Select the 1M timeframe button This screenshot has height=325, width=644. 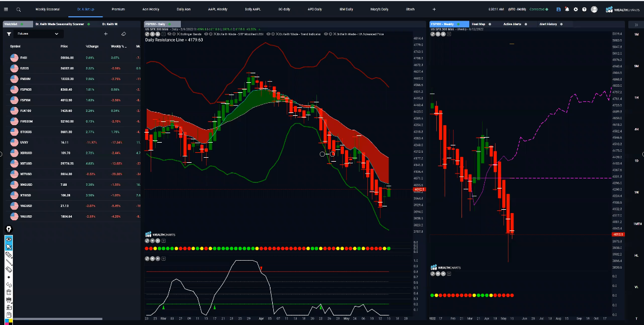636,35
